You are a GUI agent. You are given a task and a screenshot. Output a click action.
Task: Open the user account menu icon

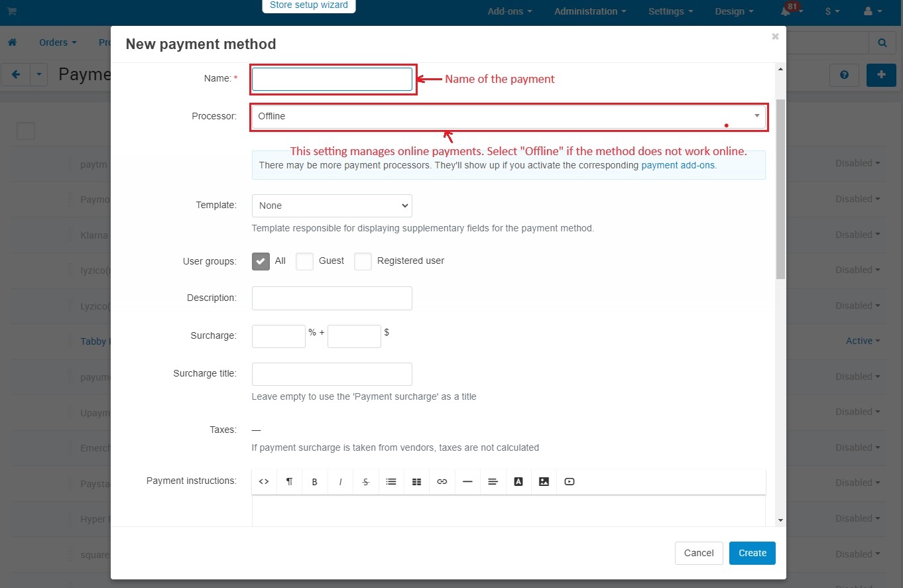coord(873,11)
